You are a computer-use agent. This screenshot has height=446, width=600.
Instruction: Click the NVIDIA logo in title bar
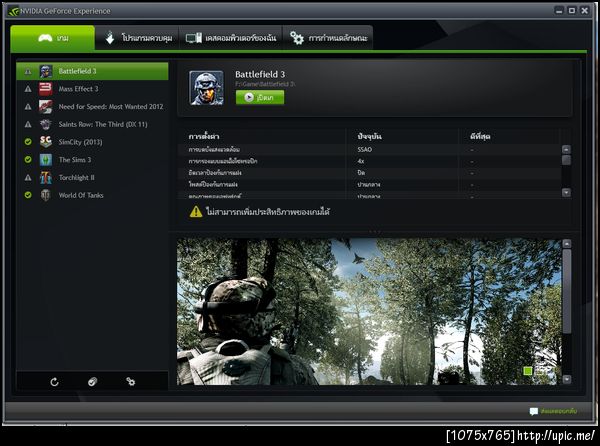click(x=13, y=11)
